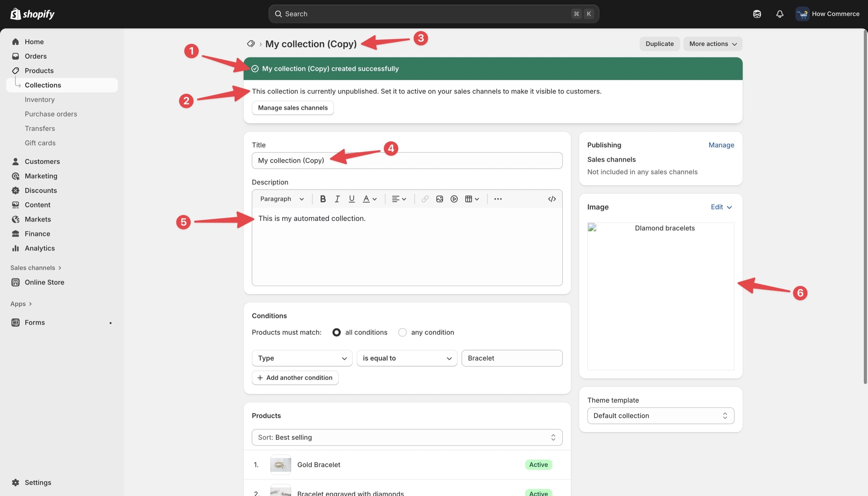Viewport: 868px width, 496px height.
Task: Open the text color picker in editor
Action: 369,199
